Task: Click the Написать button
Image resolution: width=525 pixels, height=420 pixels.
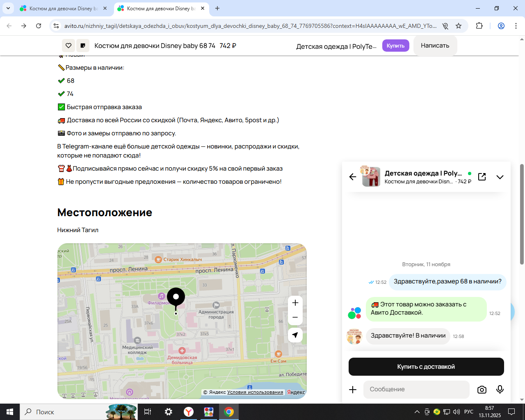Action: tap(435, 46)
